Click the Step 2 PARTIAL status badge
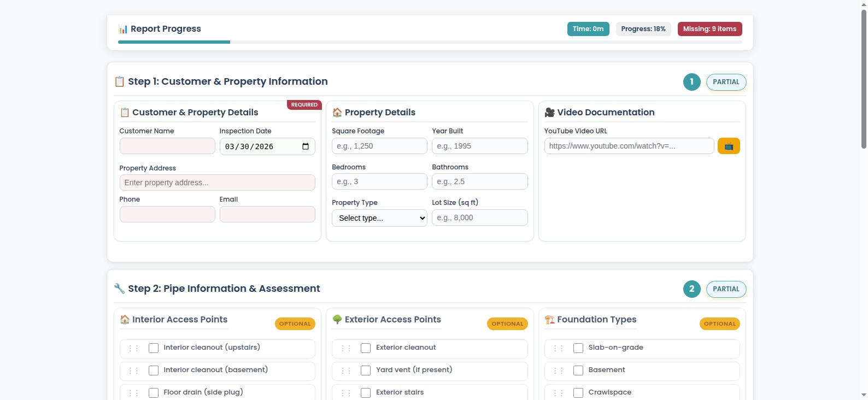868x400 pixels. 726,289
